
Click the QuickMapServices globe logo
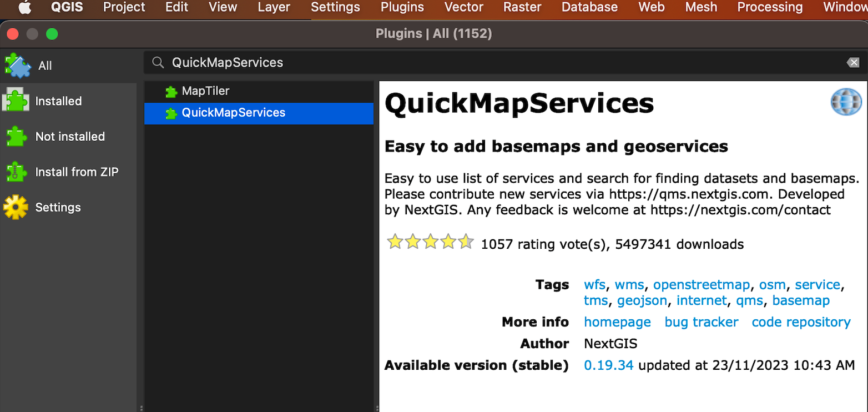846,102
